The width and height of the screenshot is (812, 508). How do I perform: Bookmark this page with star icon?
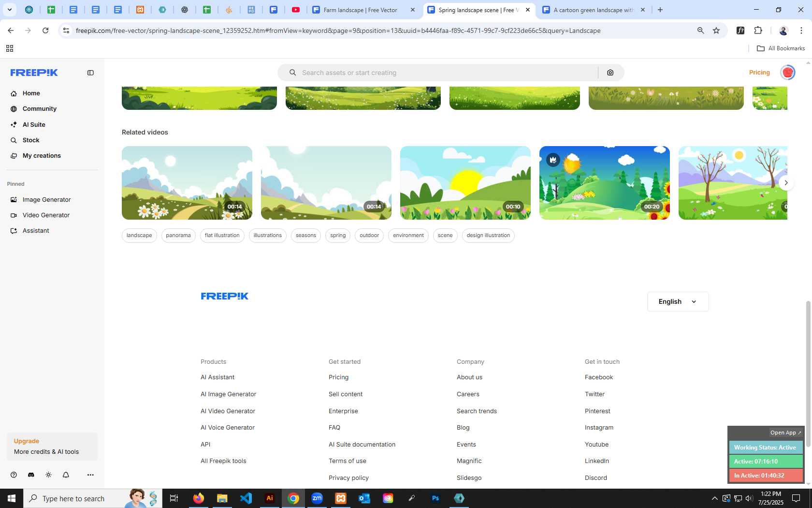pyautogui.click(x=716, y=30)
